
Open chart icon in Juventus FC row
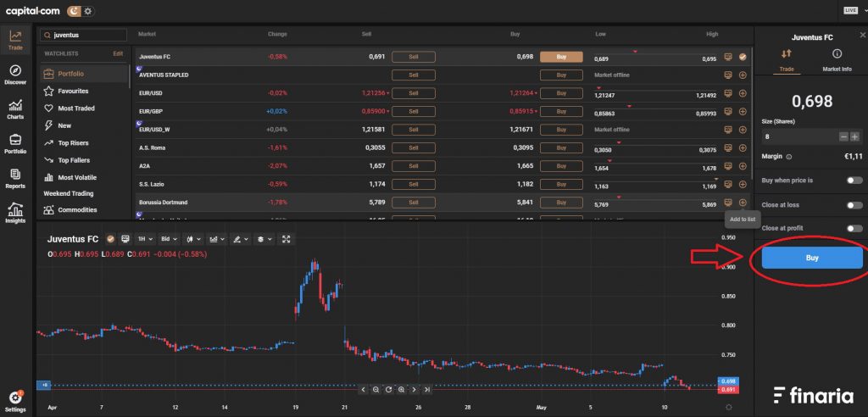[728, 57]
